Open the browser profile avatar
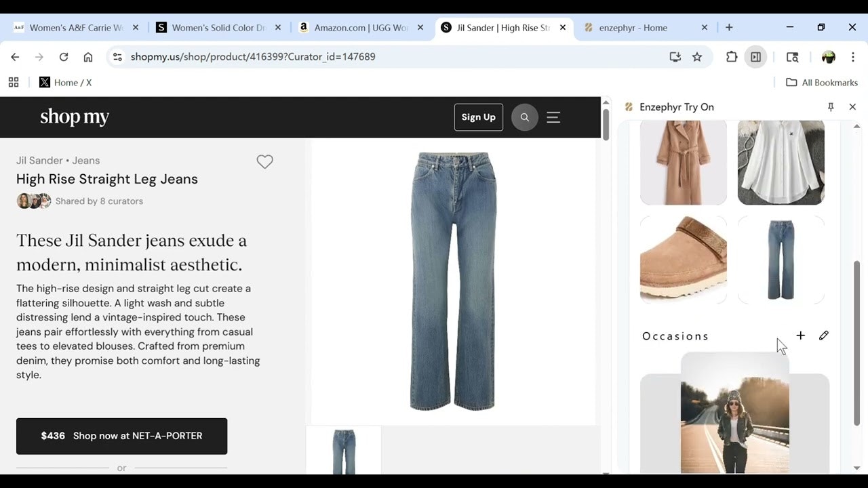868x488 pixels. [x=829, y=57]
